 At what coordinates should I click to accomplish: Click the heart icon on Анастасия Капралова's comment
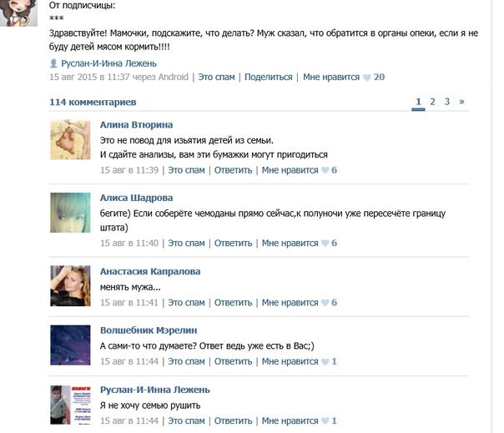(325, 303)
